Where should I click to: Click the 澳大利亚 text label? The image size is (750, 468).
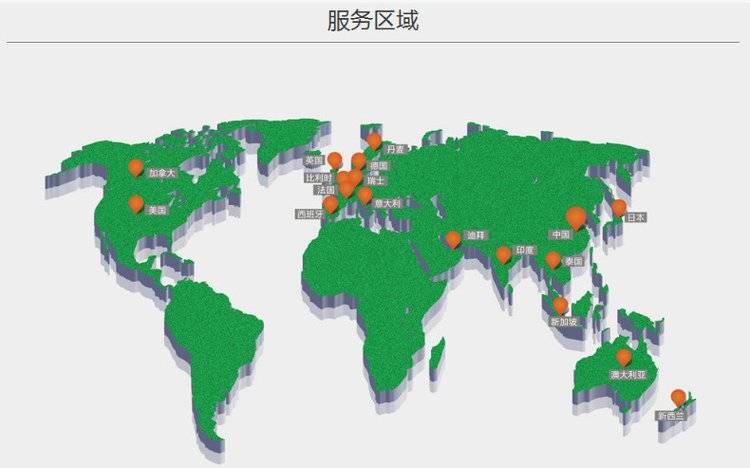pos(628,375)
